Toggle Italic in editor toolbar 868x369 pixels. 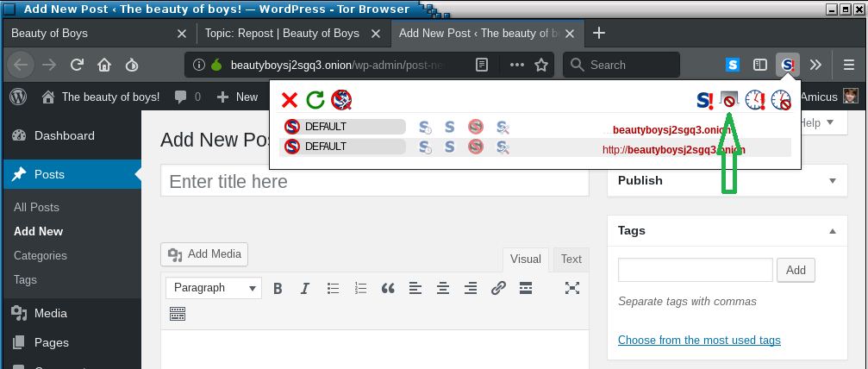304,288
